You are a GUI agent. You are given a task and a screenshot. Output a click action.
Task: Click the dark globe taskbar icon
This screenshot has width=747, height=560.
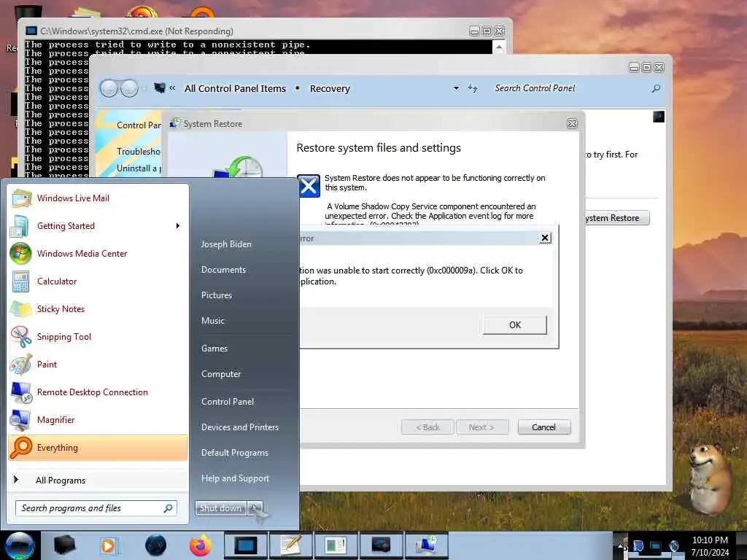point(155,545)
